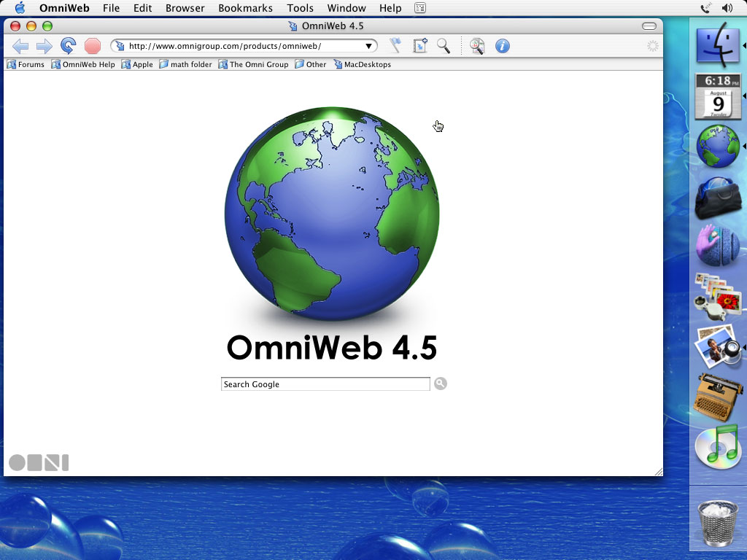Launch iTunes from the dock
747x560 pixels.
pyautogui.click(x=718, y=447)
